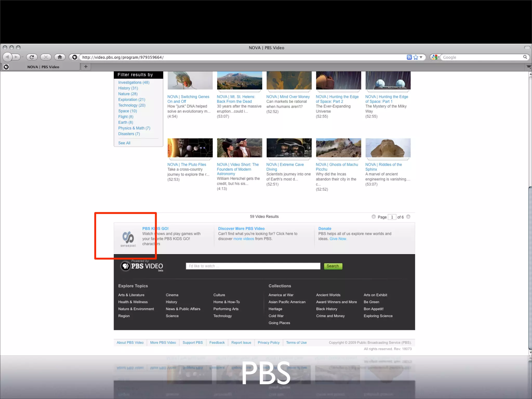
Task: Click Discover More PBS Video heading
Action: pyautogui.click(x=241, y=229)
